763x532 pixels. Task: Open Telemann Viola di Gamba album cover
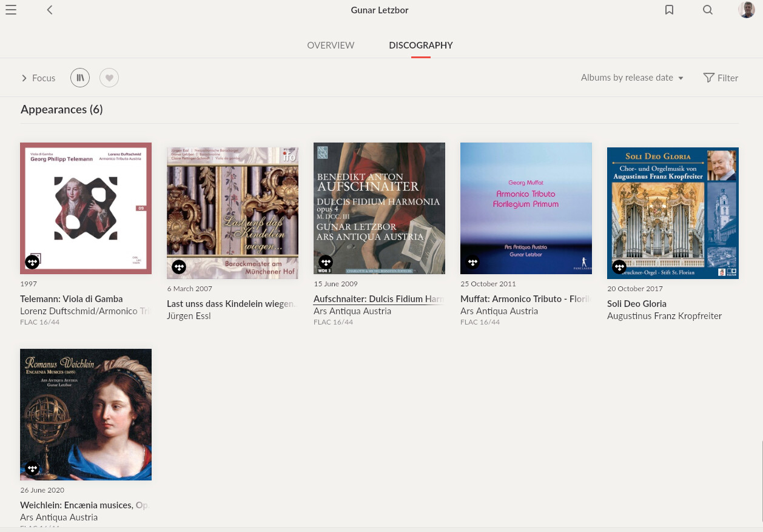(x=86, y=208)
